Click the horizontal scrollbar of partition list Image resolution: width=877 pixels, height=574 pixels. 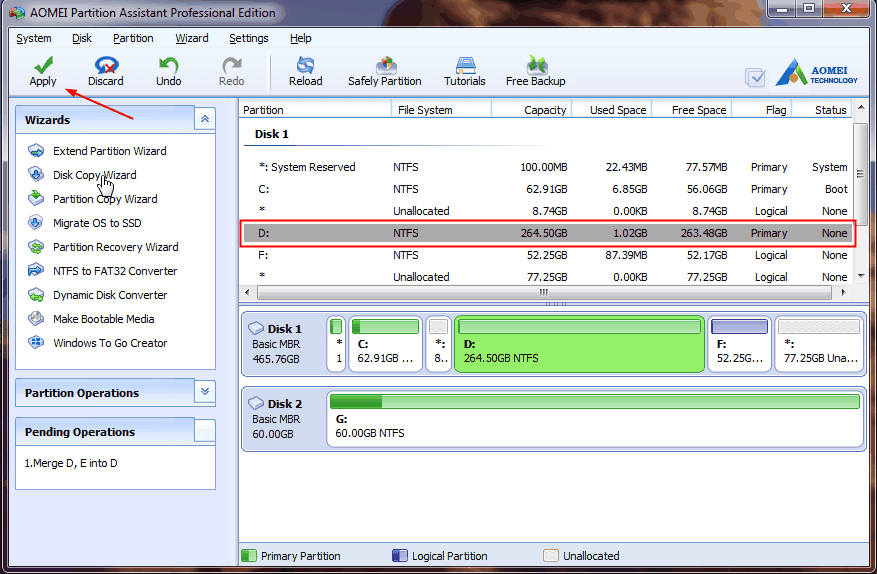pos(544,293)
